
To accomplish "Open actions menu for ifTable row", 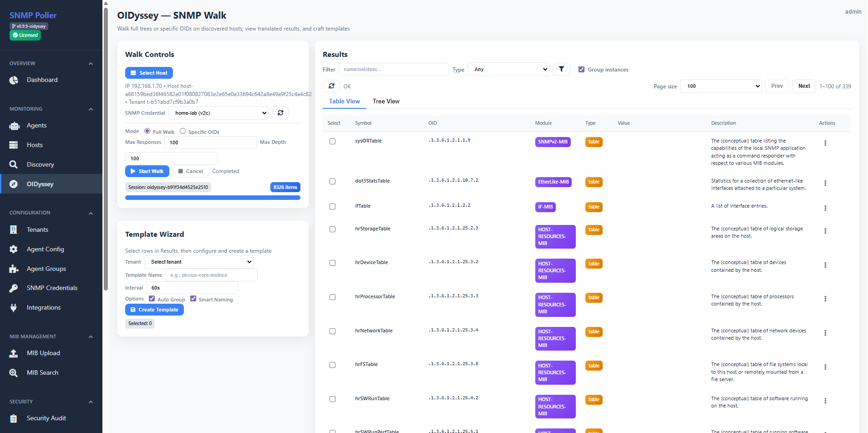I will 825,208.
